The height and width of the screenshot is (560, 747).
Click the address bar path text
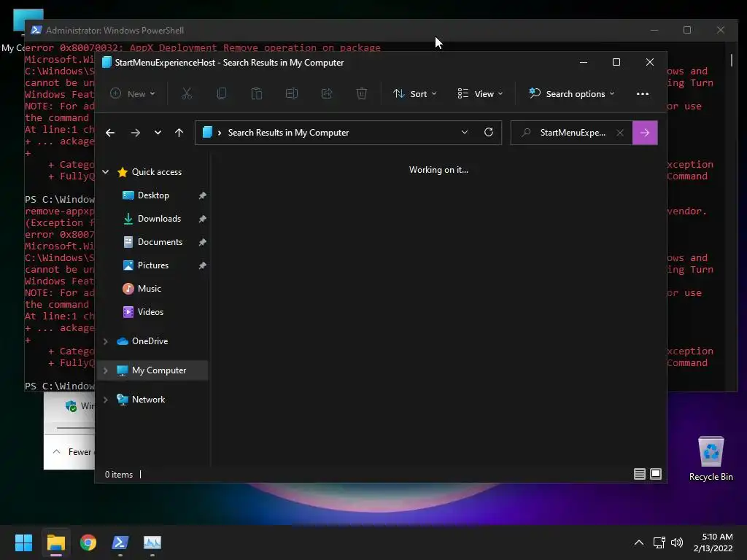point(288,133)
